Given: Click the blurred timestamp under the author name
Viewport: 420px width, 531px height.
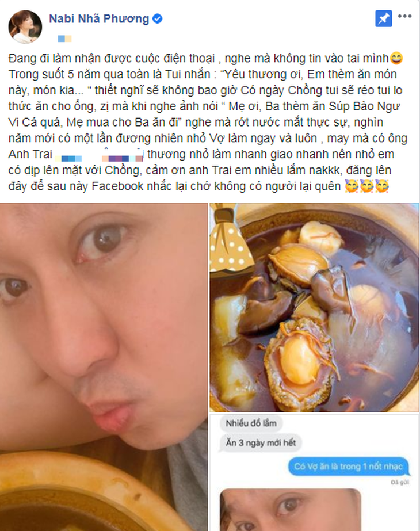Looking at the screenshot, I should (x=64, y=39).
